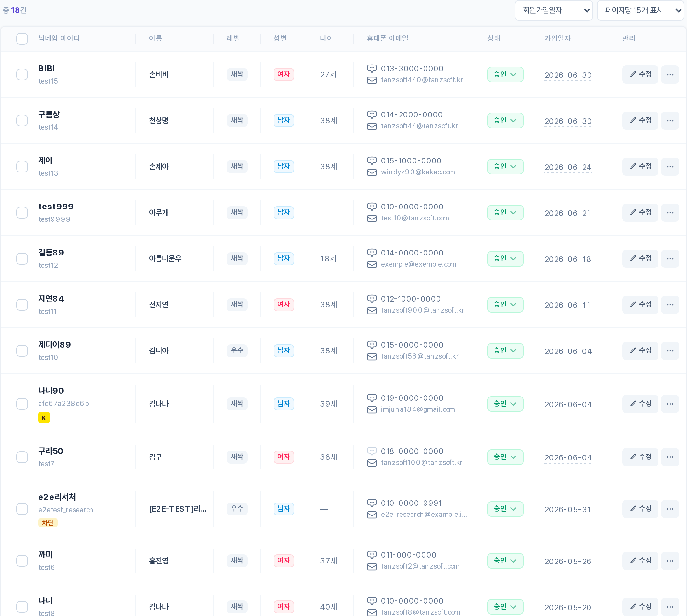Viewport: 687px width, 616px height.
Task: Click the 레벨 column header
Action: click(233, 39)
